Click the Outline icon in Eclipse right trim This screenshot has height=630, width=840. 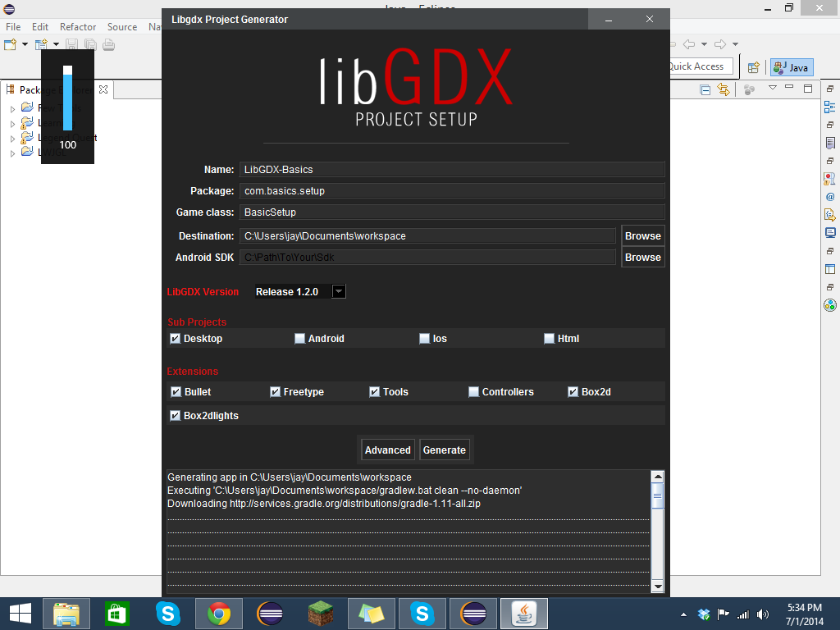[x=830, y=107]
